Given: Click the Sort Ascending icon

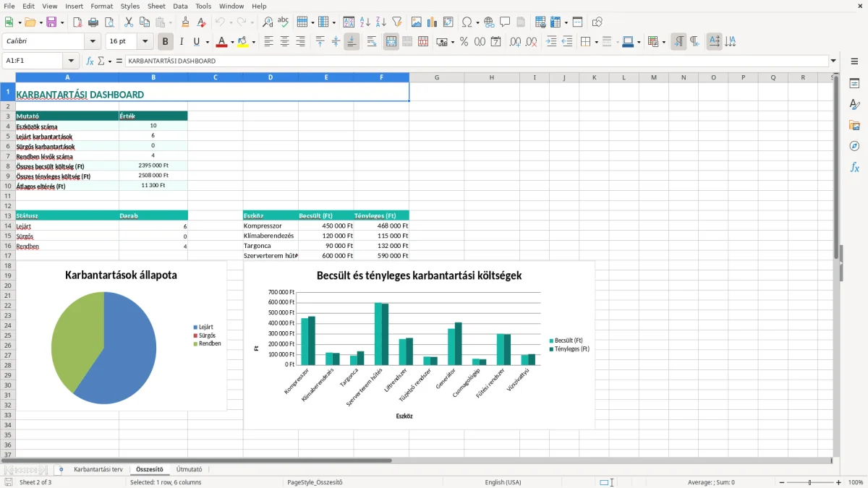Looking at the screenshot, I should click(365, 22).
